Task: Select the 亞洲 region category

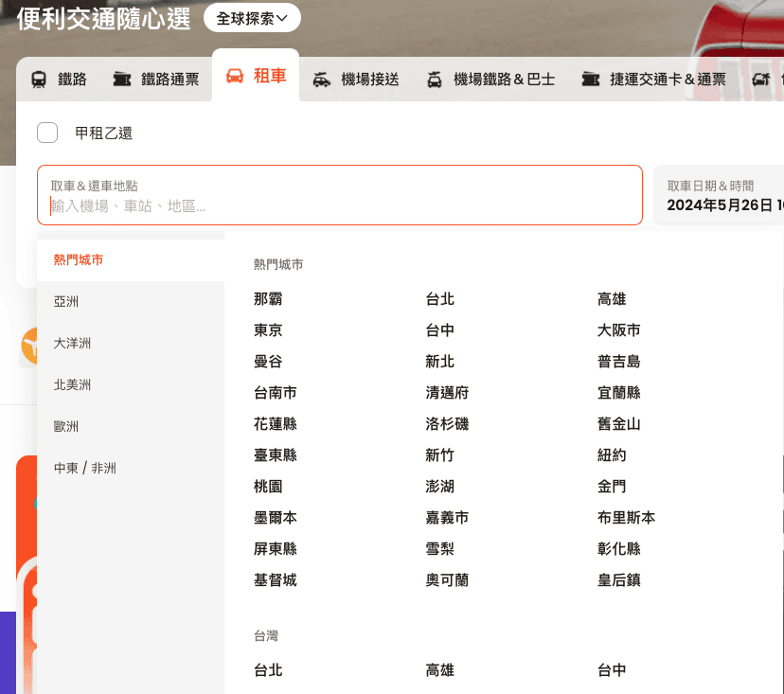Action: 66,301
